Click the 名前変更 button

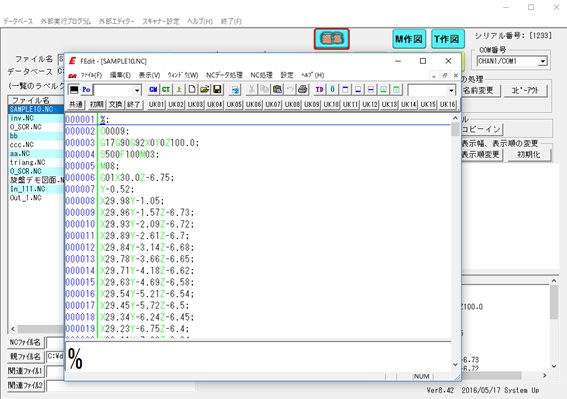tap(481, 90)
